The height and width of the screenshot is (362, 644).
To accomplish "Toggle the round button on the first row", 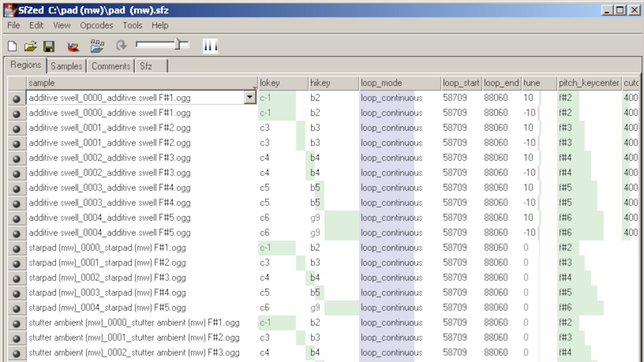I will (16, 99).
